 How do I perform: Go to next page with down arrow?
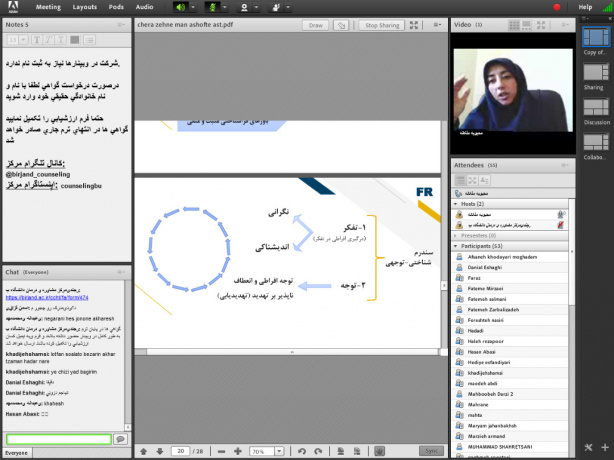(159, 451)
